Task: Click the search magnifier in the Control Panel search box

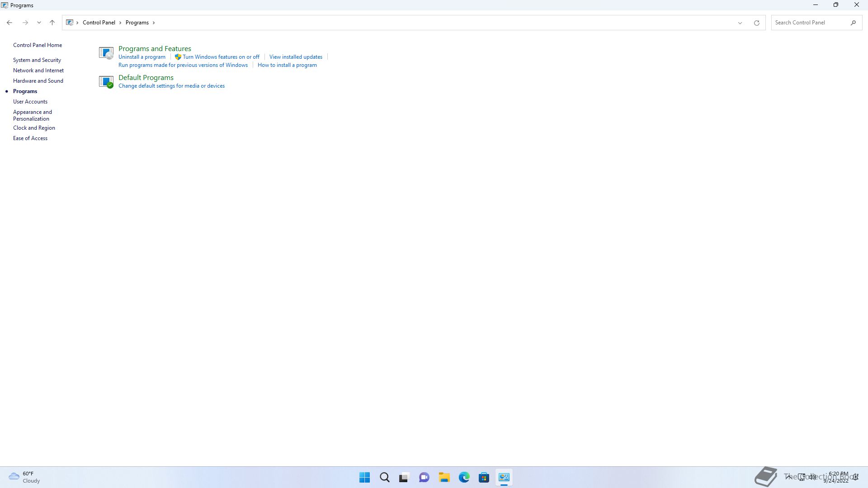Action: pos(853,23)
